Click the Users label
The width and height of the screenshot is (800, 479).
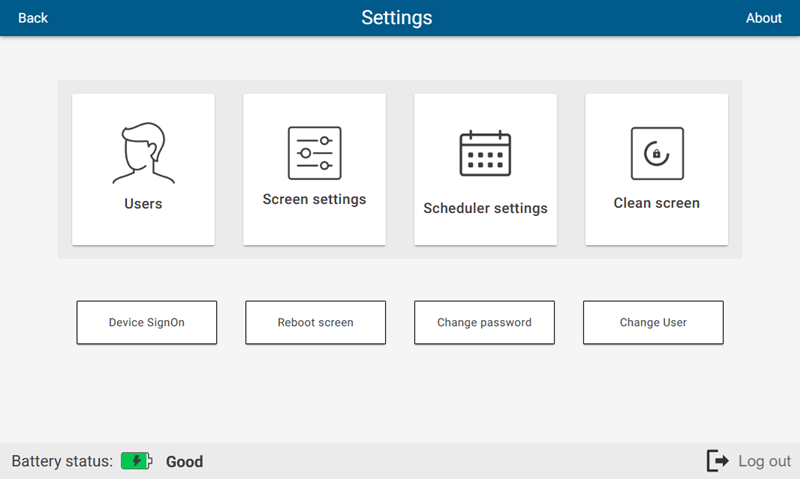[143, 204]
